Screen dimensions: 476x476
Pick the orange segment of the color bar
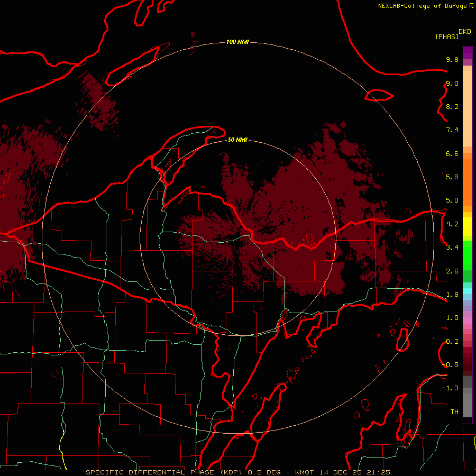pyautogui.click(x=467, y=182)
